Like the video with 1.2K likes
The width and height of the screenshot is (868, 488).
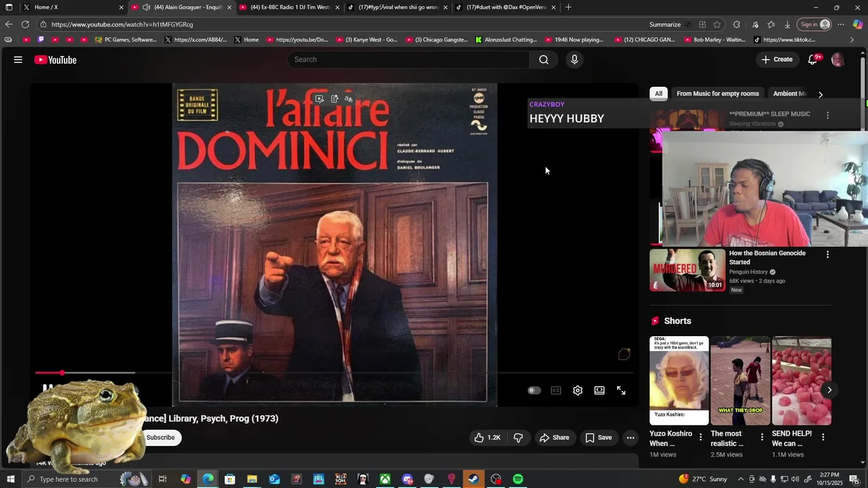(487, 438)
